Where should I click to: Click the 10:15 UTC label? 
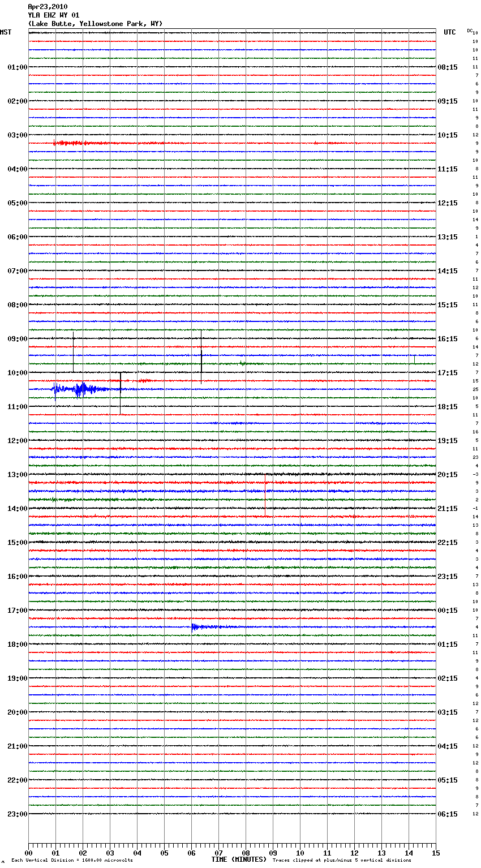pos(448,135)
